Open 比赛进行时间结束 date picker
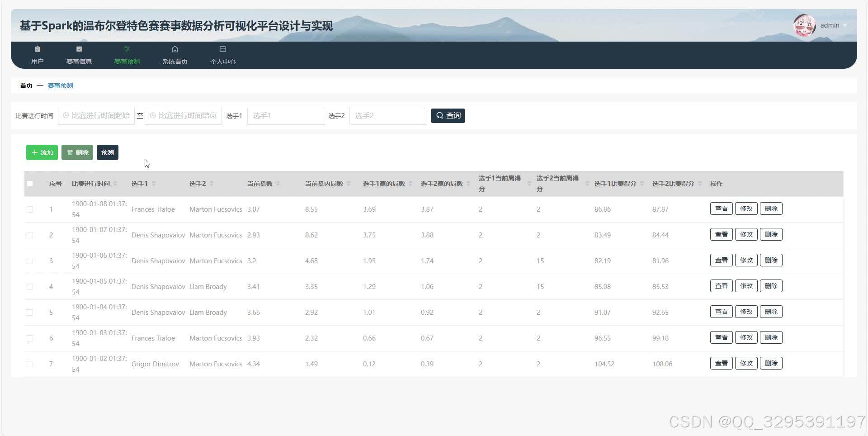The width and height of the screenshot is (868, 436). point(183,116)
